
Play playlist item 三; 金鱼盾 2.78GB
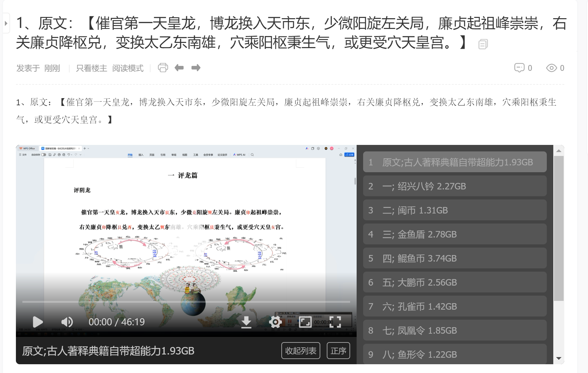[455, 234]
